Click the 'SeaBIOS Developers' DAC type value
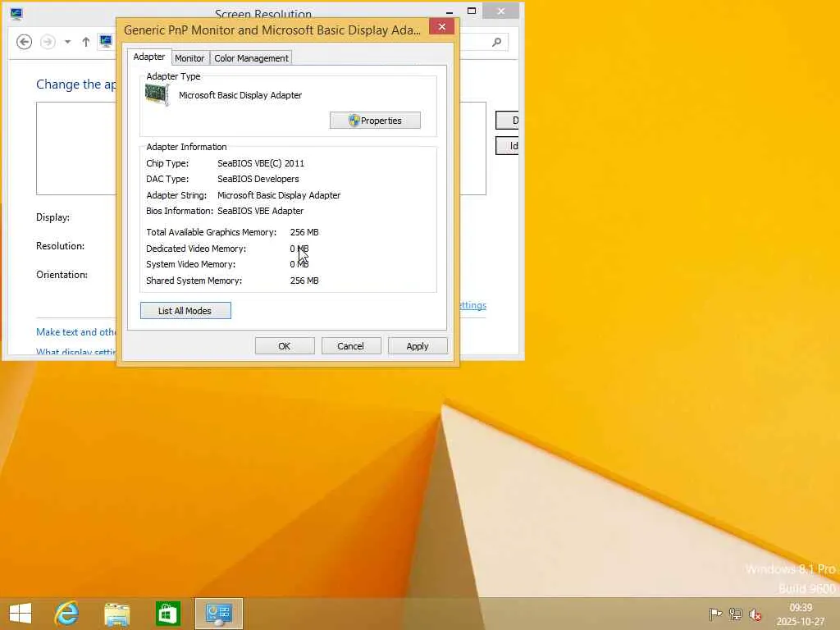840x630 pixels. click(258, 179)
